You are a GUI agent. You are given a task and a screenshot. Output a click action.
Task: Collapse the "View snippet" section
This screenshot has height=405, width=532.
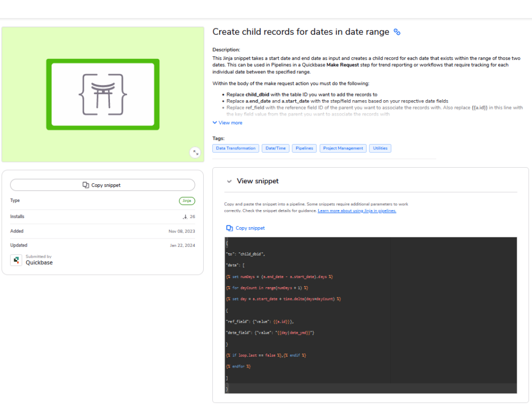pos(257,181)
